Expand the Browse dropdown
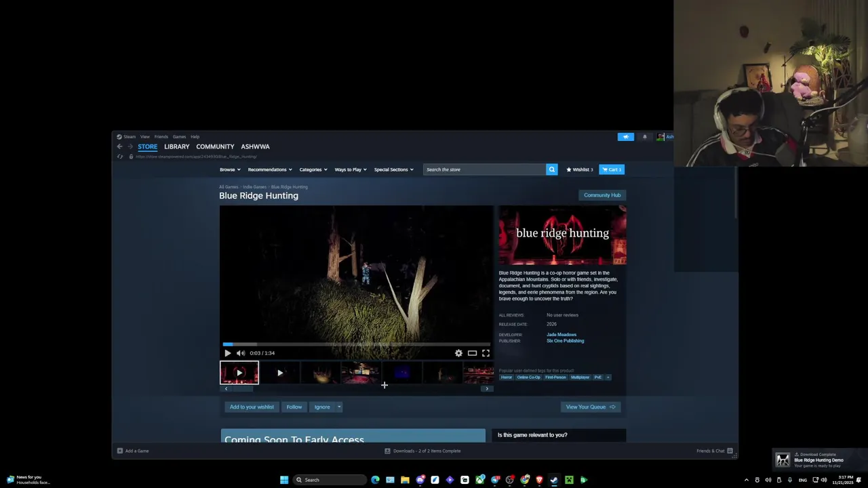Image resolution: width=868 pixels, height=488 pixels. click(230, 169)
